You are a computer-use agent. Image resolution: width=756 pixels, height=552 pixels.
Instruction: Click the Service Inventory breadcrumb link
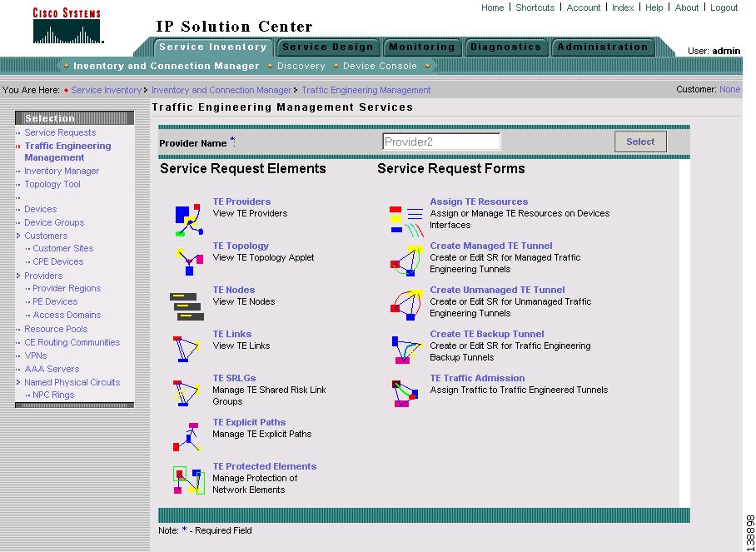106,90
